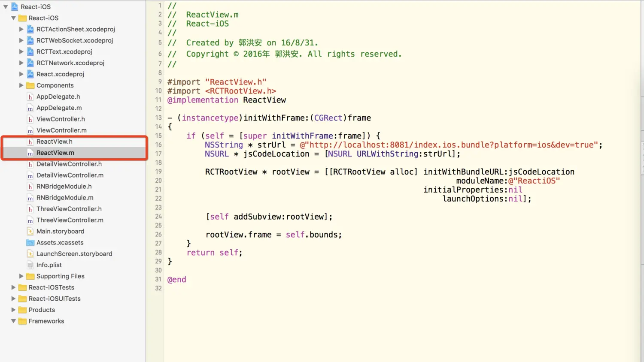Click the moduleName "ReactiOS" string
Image resolution: width=644 pixels, height=362 pixels.
click(x=534, y=181)
